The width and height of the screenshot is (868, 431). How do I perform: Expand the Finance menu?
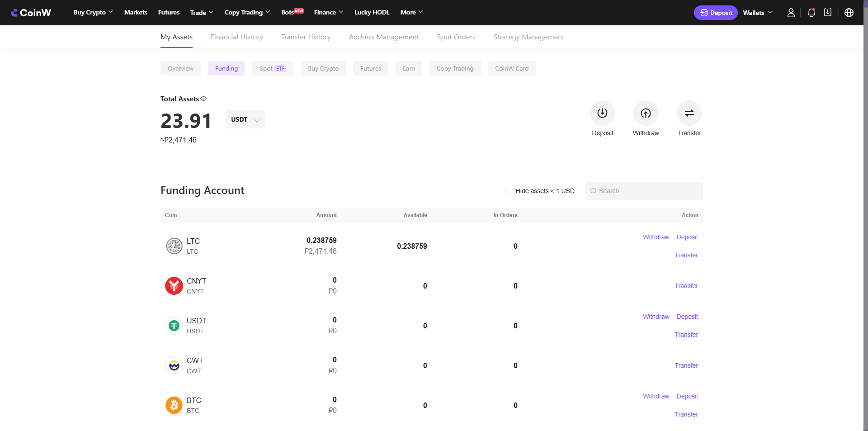pos(329,12)
